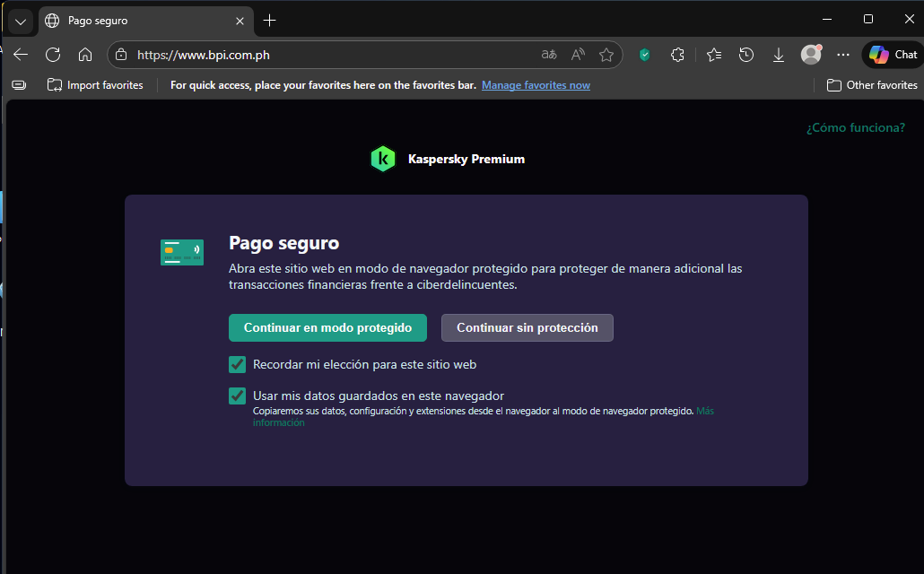
Task: Open the Extensions puzzle icon
Action: point(677,55)
